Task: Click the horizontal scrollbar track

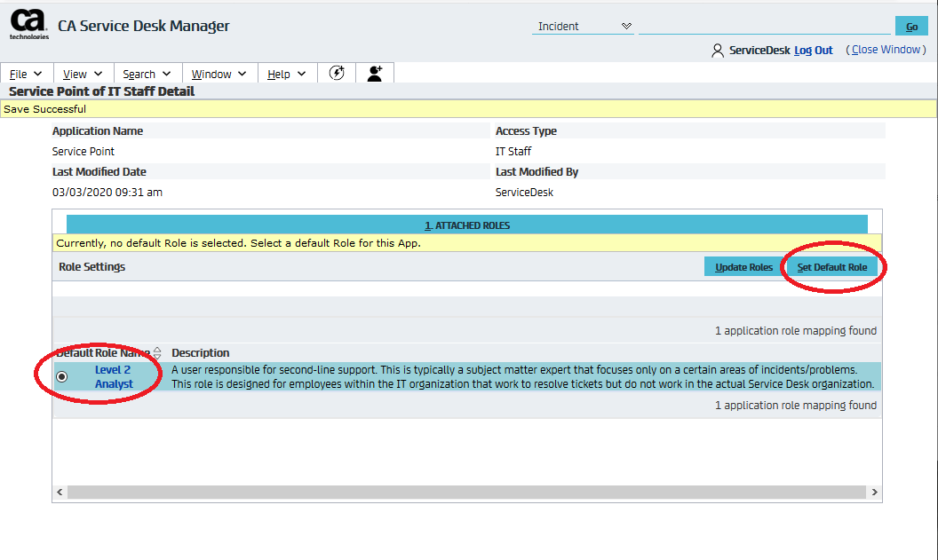Action: tap(466, 492)
